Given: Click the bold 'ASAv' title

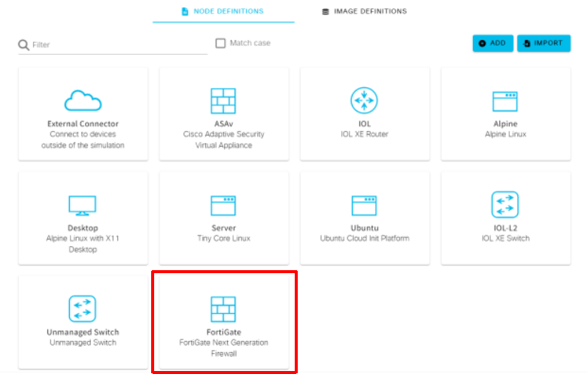Looking at the screenshot, I should point(223,124).
